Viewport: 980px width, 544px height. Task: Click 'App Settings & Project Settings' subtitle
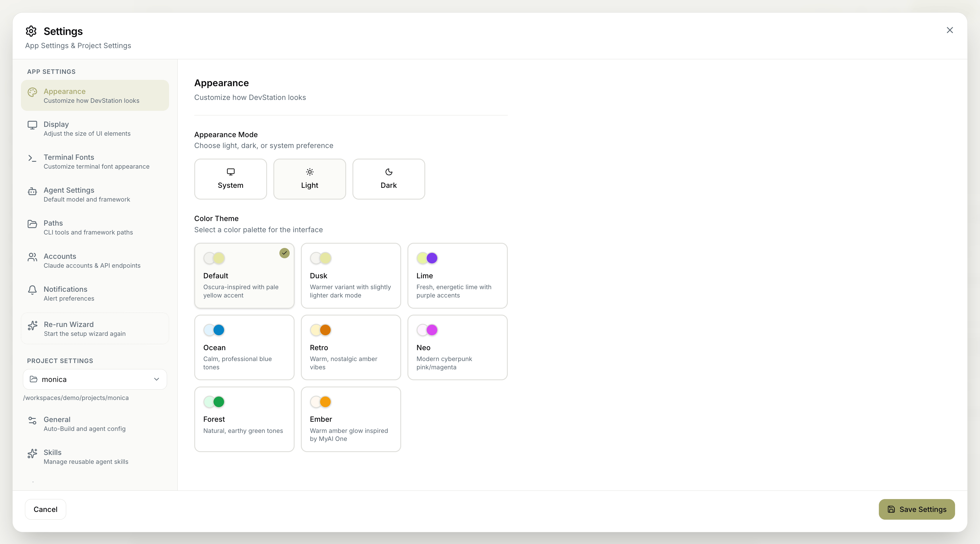click(x=78, y=46)
